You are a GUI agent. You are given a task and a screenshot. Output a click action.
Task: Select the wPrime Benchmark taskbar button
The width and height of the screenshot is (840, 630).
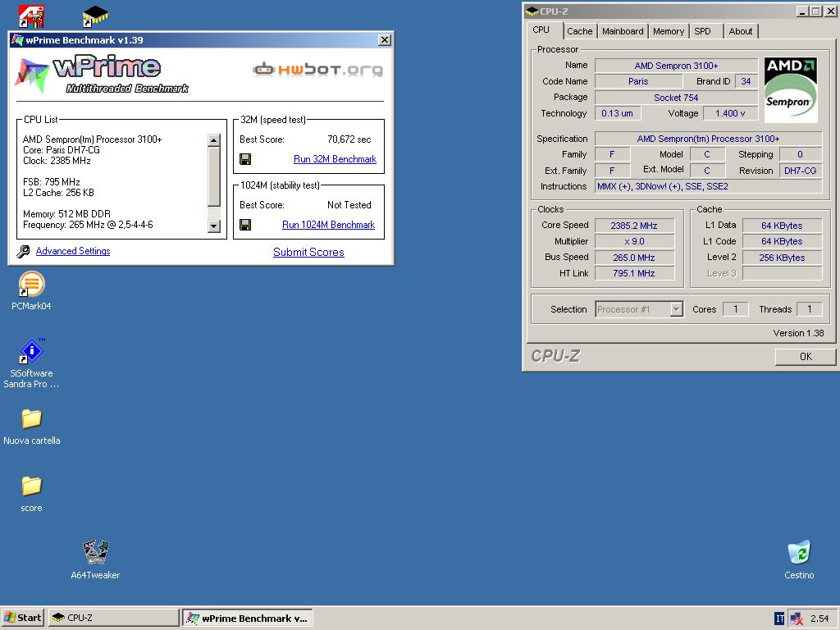pos(248,617)
